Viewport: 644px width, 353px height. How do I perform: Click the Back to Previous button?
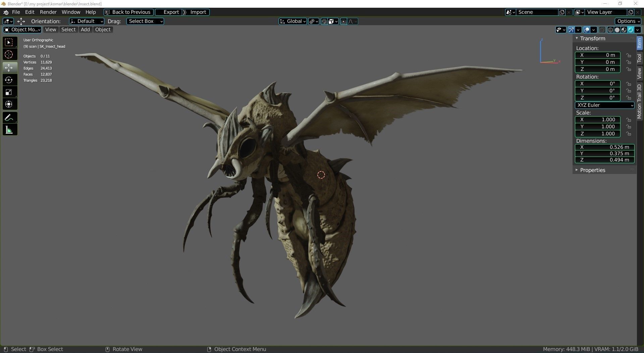(128, 12)
